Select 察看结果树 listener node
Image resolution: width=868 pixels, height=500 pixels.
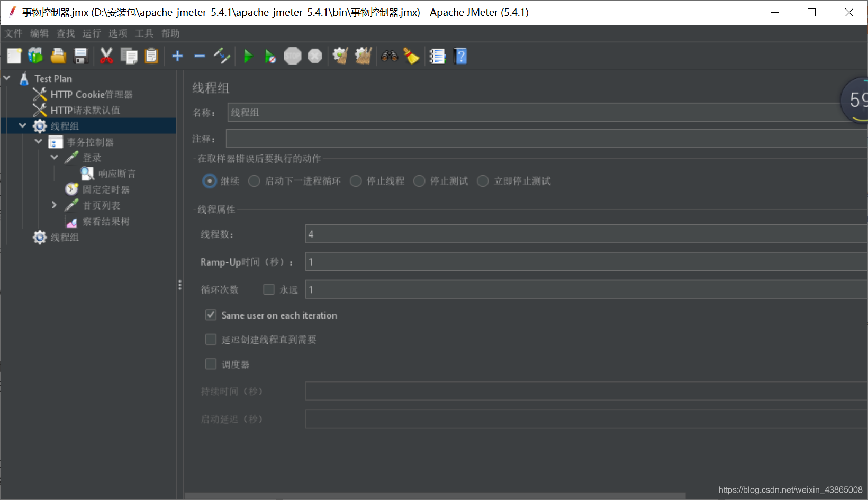coord(106,222)
